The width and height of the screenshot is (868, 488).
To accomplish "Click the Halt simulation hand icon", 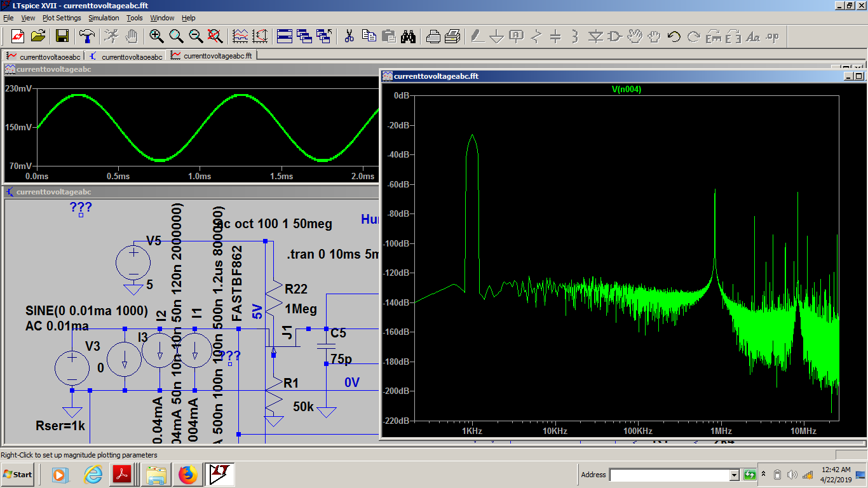I will tap(132, 36).
